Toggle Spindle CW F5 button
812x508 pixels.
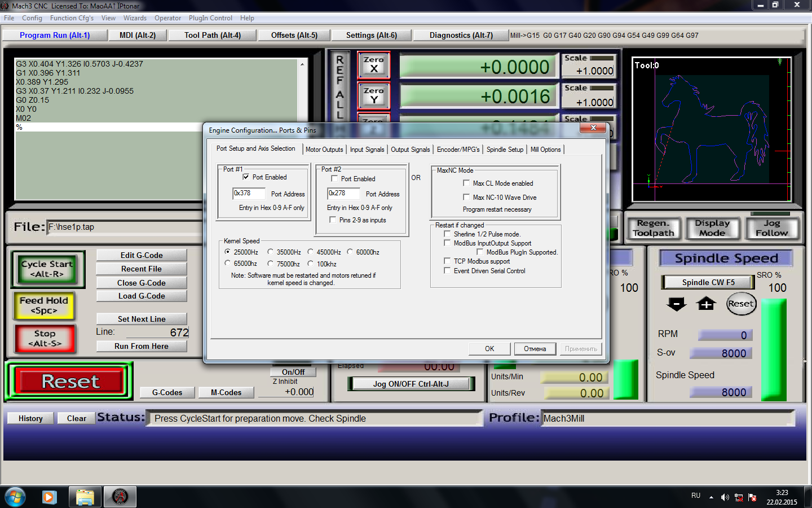click(x=708, y=282)
